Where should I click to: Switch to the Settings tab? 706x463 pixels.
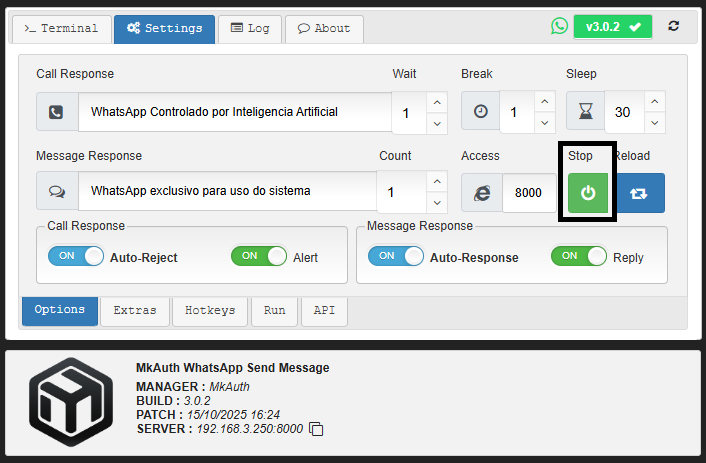(x=164, y=29)
